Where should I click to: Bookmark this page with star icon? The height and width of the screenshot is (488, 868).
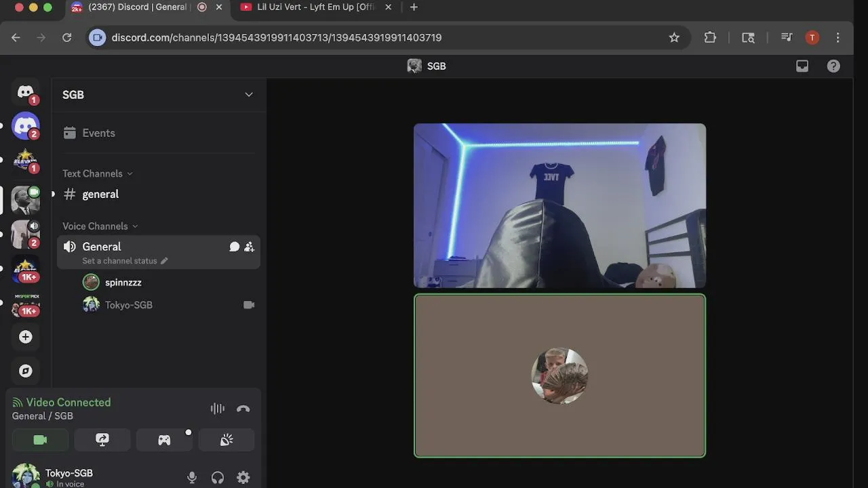tap(674, 38)
